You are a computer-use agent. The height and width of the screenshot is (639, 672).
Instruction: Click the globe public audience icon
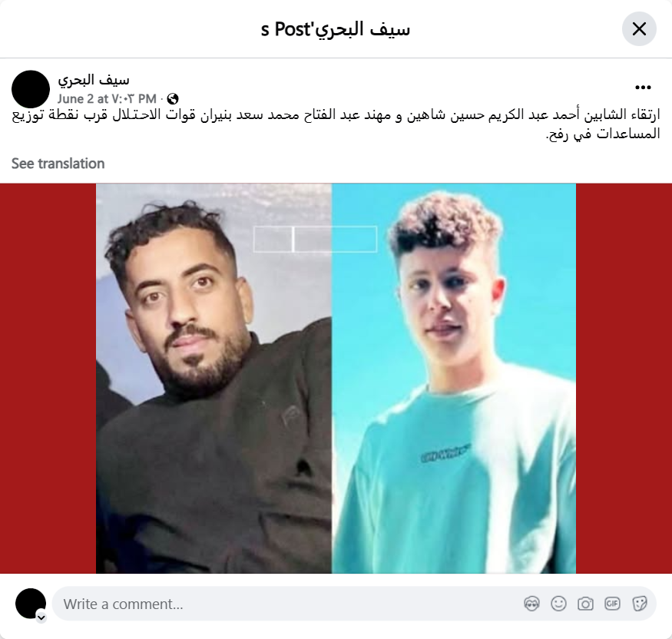pyautogui.click(x=173, y=99)
